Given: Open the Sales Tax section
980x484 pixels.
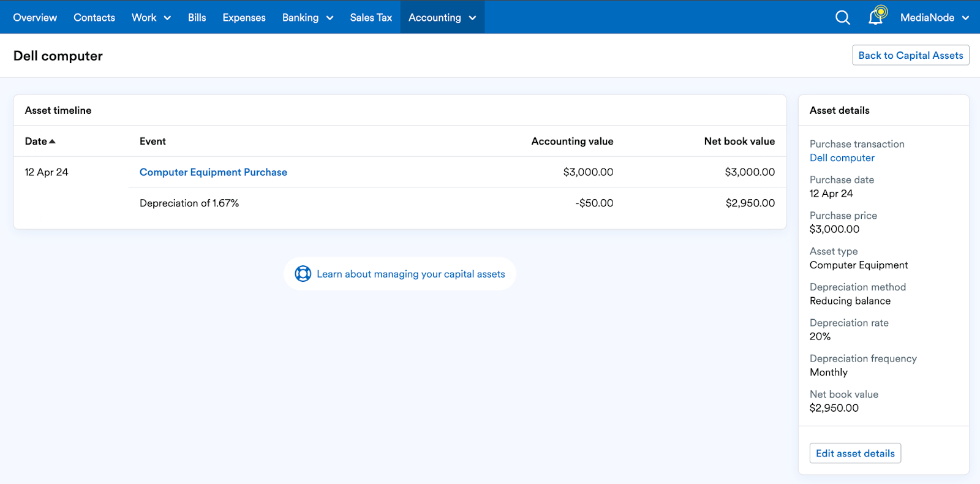Looking at the screenshot, I should [371, 18].
